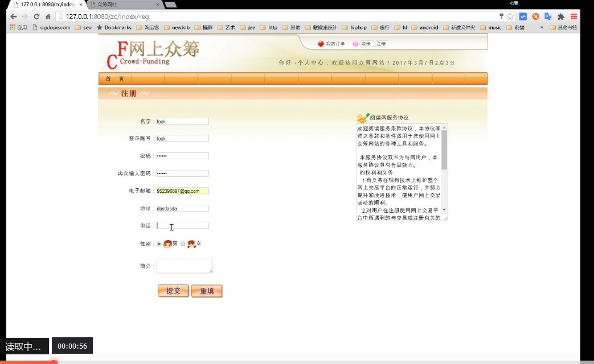Click the 名字 input field
The height and width of the screenshot is (364, 594).
[182, 122]
